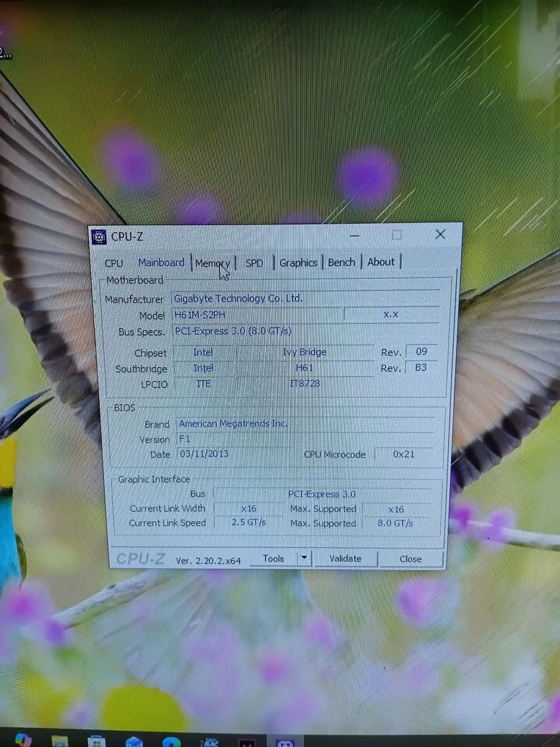
Task: Click the LPCIO vendor ITE field
Action: tap(204, 384)
